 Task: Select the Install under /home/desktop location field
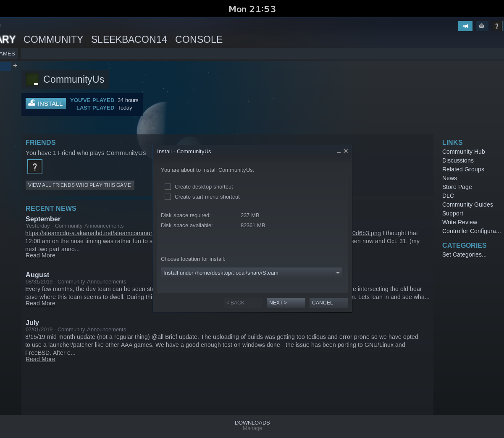click(x=251, y=273)
